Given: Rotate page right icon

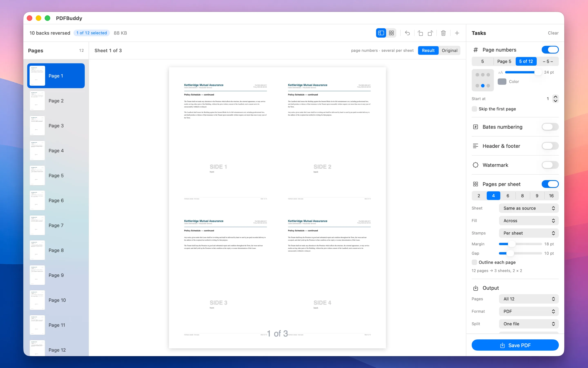Looking at the screenshot, I should [x=430, y=33].
